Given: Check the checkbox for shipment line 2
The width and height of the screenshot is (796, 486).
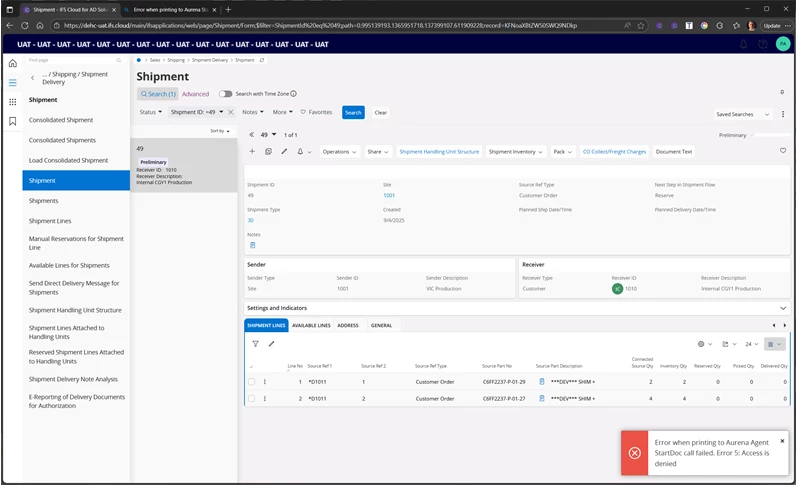Looking at the screenshot, I should (252, 398).
